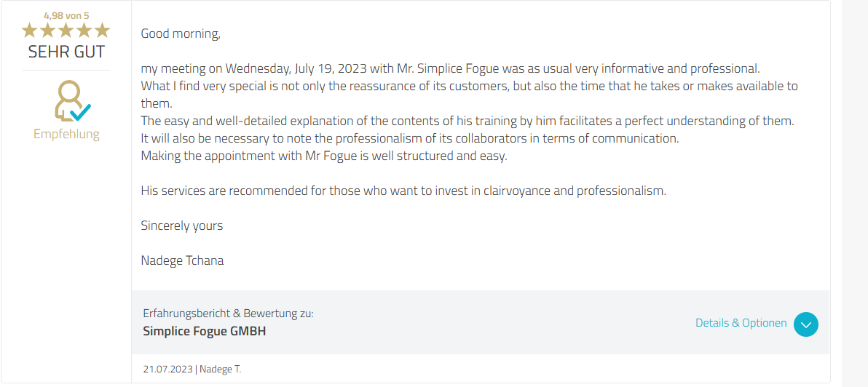Click the Good morning greeting line

click(x=180, y=33)
